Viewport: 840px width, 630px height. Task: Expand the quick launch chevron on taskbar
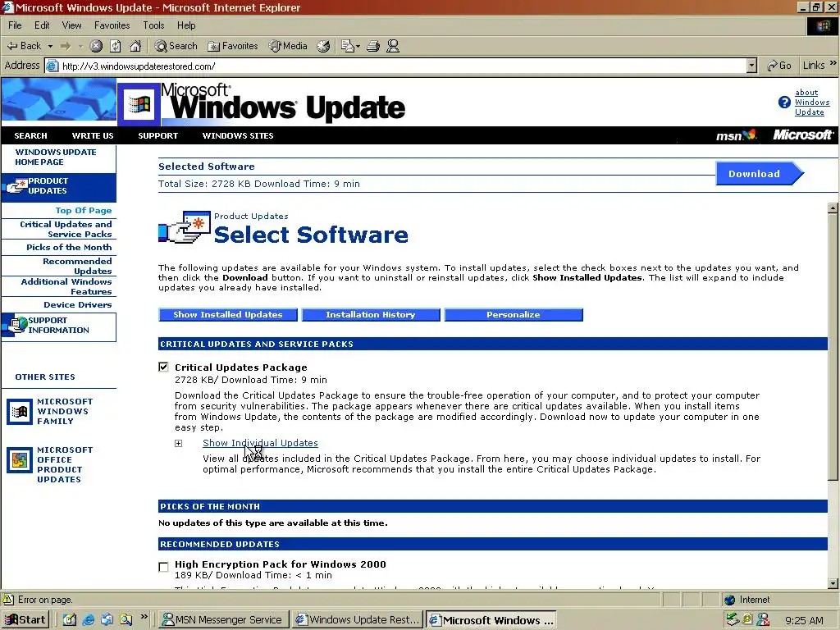coord(144,617)
